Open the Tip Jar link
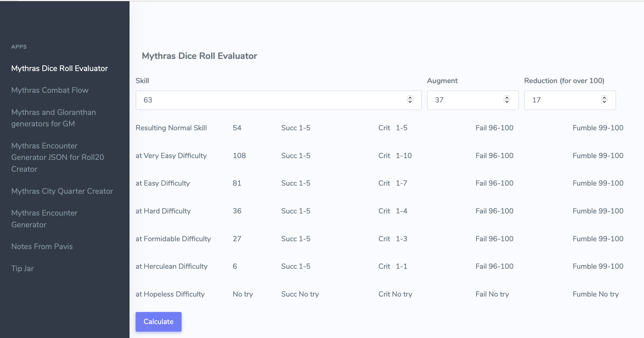 click(x=22, y=268)
